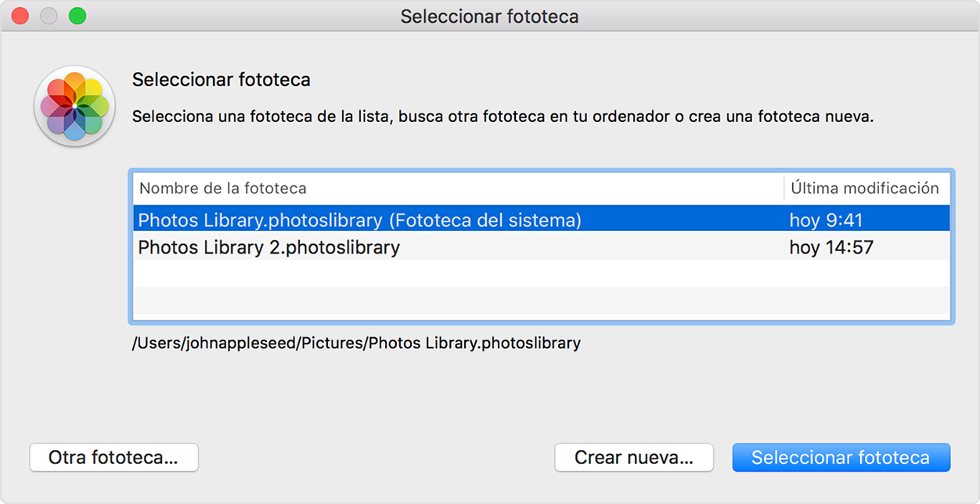Click the library path text below the list

click(356, 343)
